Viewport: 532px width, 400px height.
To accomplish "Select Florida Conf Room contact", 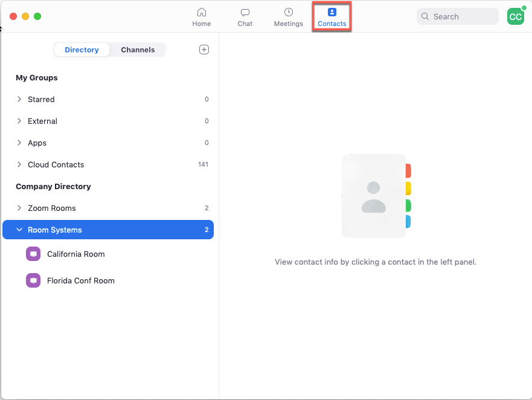I will pos(108,280).
